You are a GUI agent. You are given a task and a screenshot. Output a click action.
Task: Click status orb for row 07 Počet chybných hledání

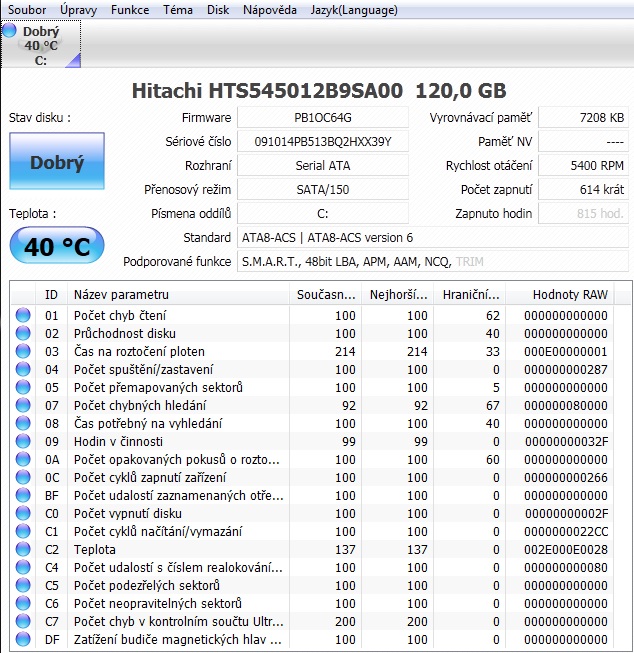coord(23,405)
